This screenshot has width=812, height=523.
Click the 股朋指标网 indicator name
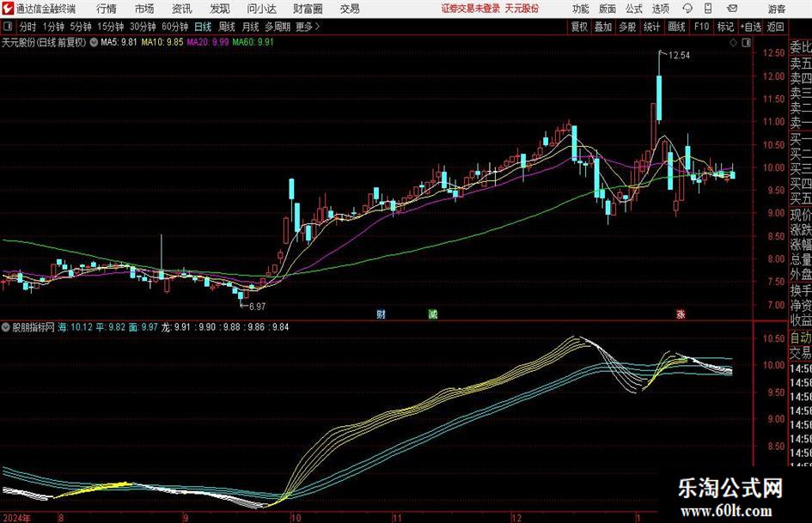coord(34,327)
